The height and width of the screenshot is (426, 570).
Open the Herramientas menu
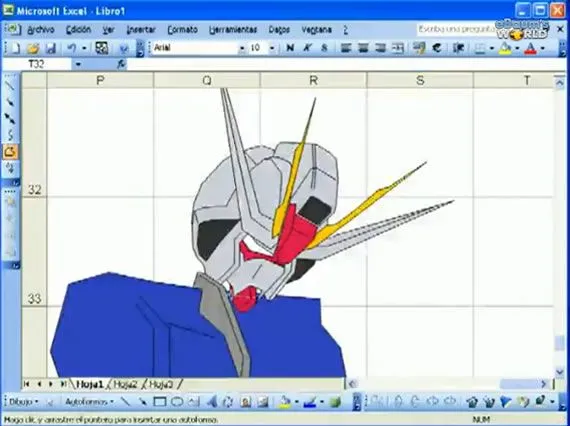233,30
